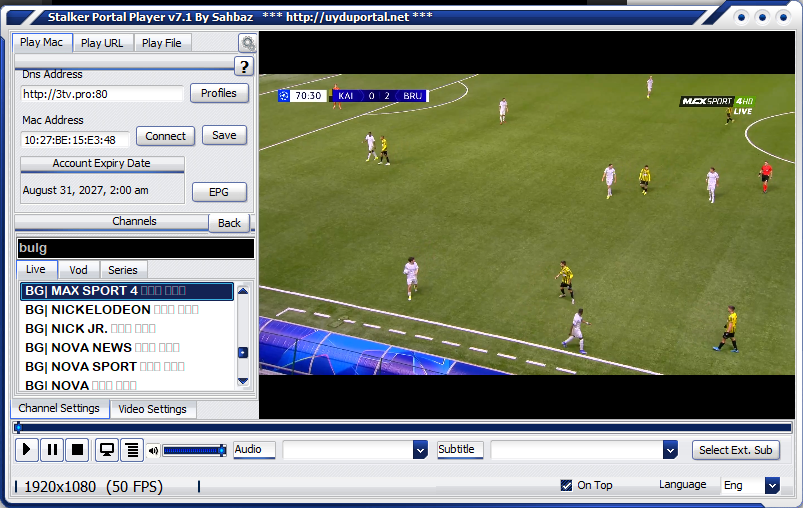Open the Subtitle track dropdown
This screenshot has width=803, height=508.
point(670,450)
